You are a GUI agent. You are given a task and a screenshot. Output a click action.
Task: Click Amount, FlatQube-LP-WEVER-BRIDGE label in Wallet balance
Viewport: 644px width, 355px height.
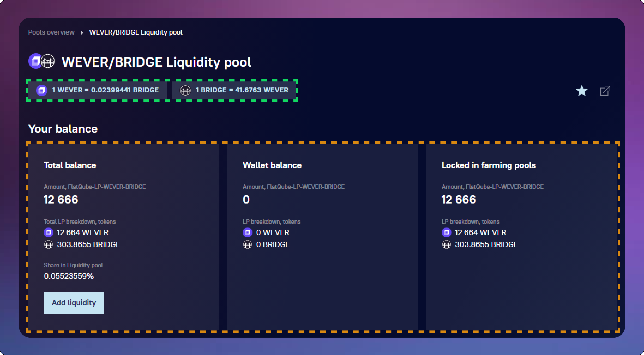coord(294,187)
